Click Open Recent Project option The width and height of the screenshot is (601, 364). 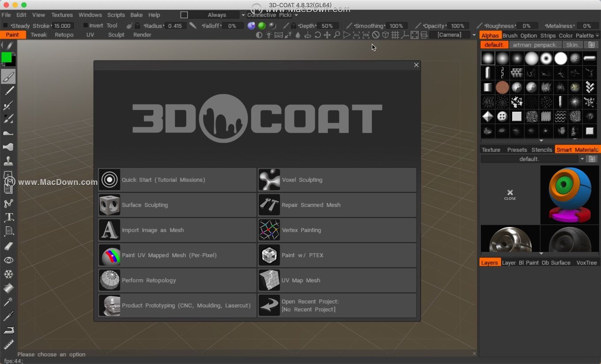coord(337,305)
